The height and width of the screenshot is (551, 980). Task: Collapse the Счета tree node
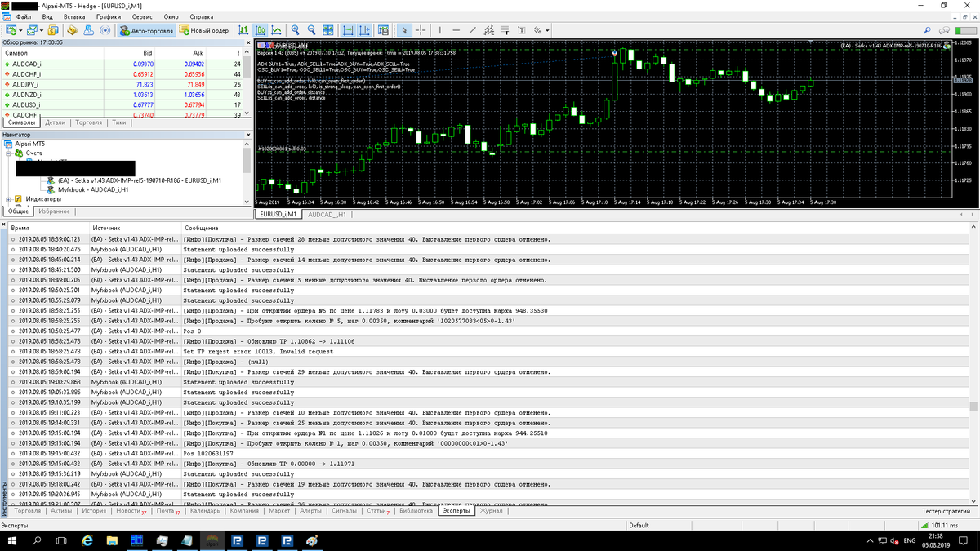click(x=8, y=153)
